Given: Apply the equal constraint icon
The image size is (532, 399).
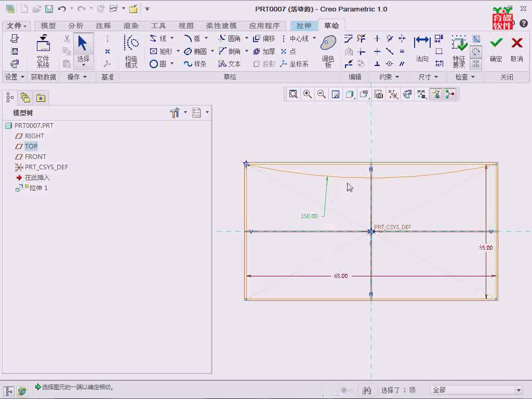Looking at the screenshot, I should click(402, 51).
